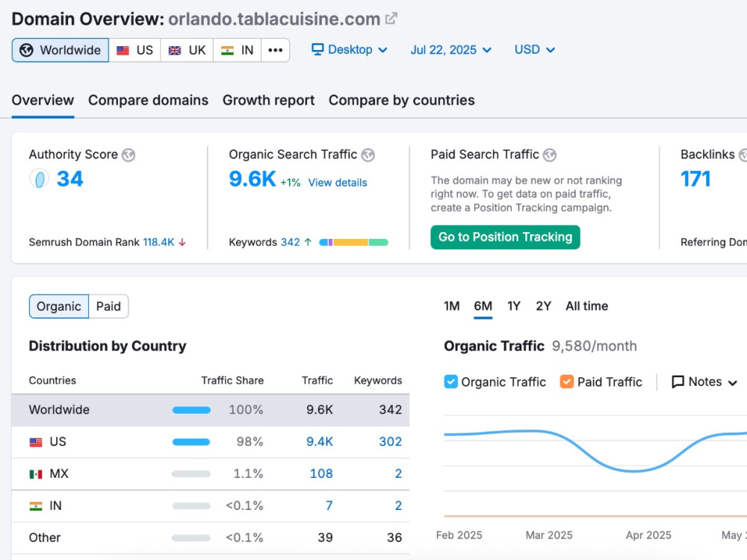Open the external link icon beside domain name
The image size is (747, 560).
391,19
